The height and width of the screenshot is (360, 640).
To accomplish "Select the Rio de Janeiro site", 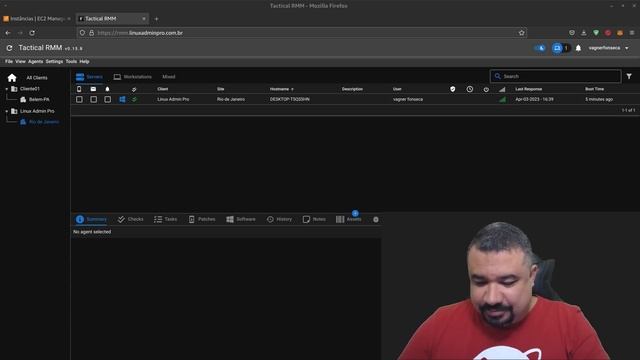I will 44,122.
